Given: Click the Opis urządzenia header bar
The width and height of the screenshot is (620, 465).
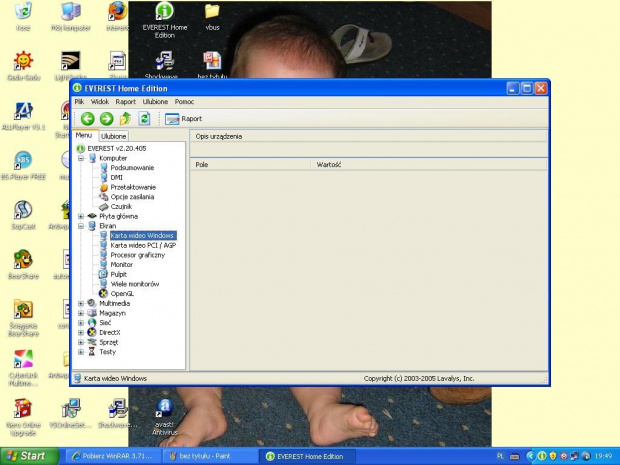Looking at the screenshot, I should coord(369,136).
